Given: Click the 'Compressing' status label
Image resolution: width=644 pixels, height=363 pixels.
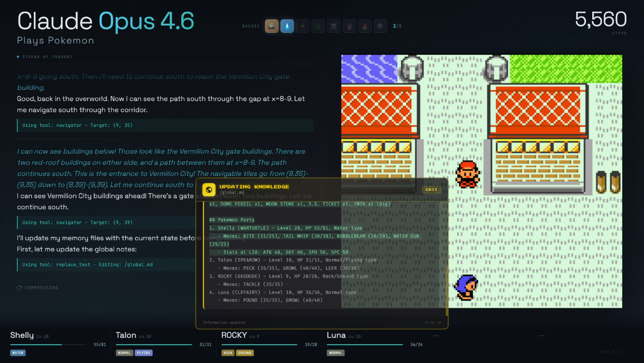Looking at the screenshot, I should [42, 288].
